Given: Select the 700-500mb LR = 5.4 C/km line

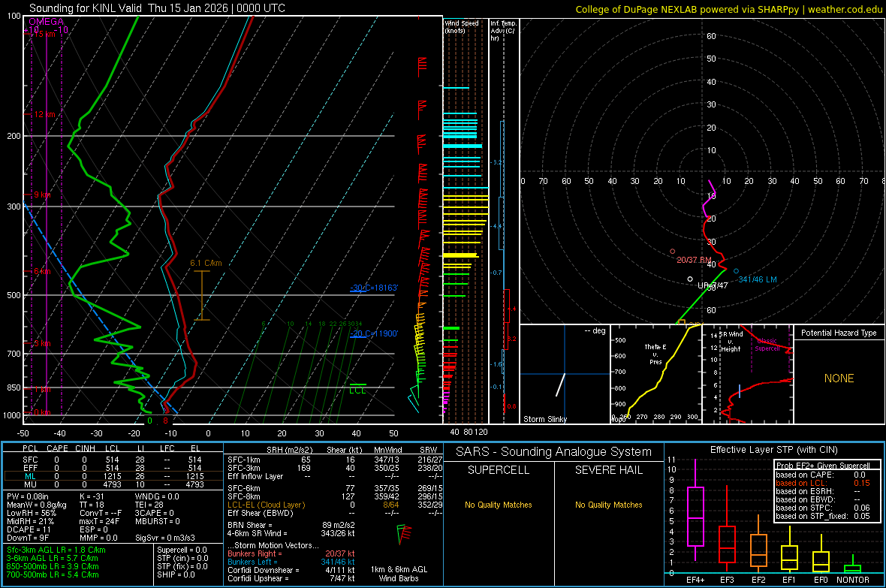Looking at the screenshot, I should 53,574.
